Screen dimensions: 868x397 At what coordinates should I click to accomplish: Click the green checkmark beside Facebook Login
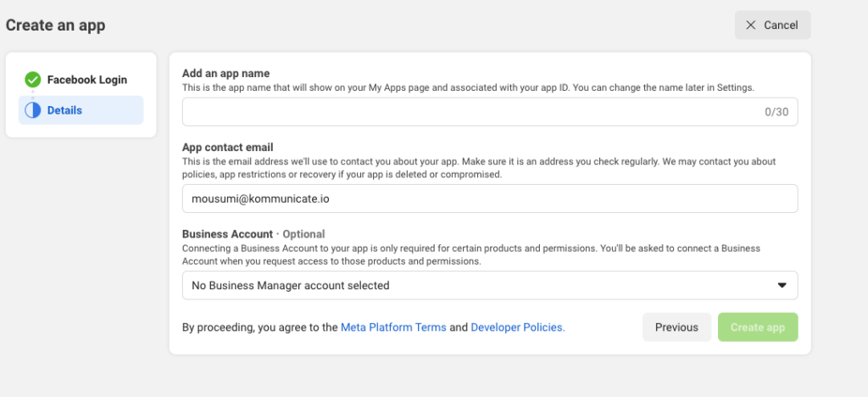pyautogui.click(x=33, y=80)
